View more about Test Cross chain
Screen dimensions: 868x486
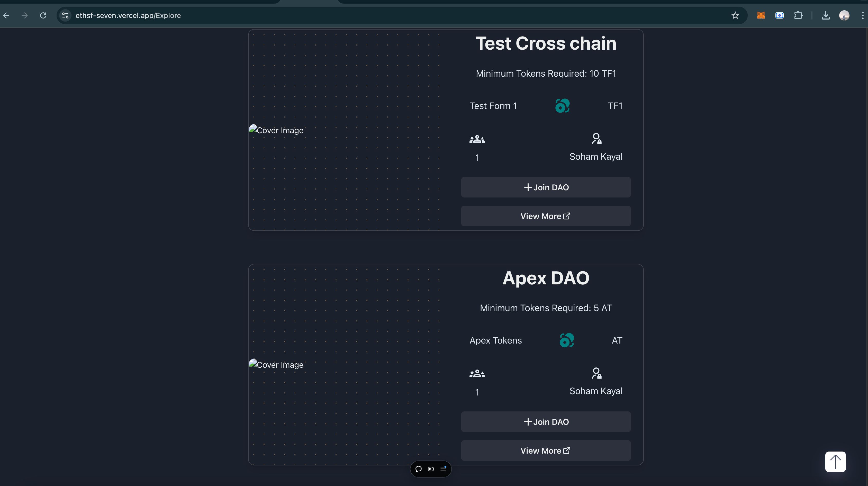546,216
